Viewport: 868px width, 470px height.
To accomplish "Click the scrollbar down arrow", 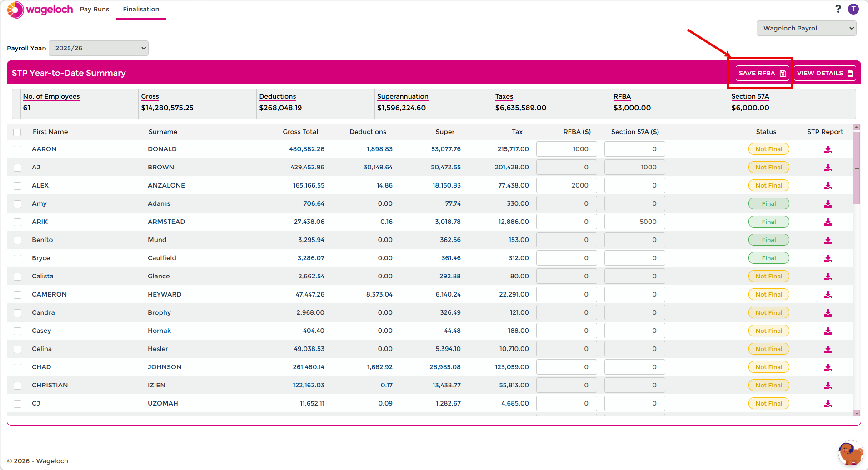I will (856, 413).
